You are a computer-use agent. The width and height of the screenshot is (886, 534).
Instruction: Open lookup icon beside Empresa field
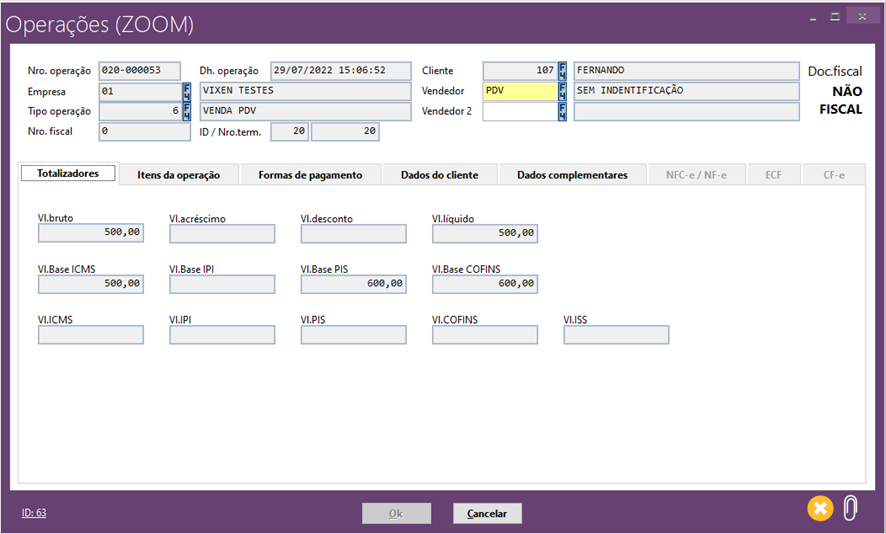pos(187,91)
